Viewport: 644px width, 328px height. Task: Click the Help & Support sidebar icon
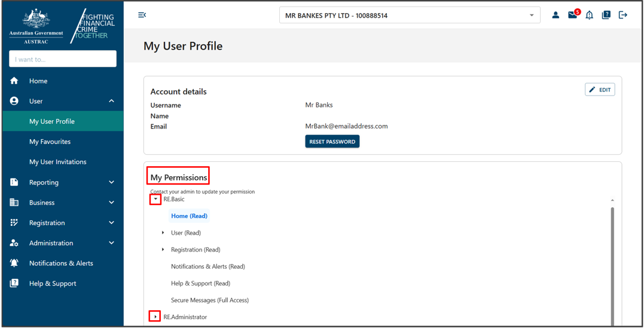pos(14,283)
